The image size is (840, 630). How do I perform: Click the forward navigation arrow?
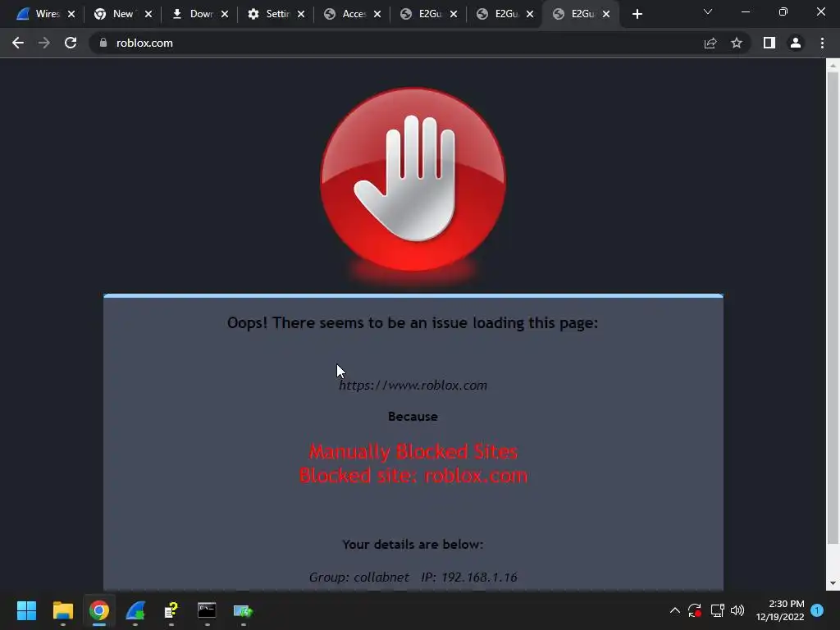click(44, 43)
